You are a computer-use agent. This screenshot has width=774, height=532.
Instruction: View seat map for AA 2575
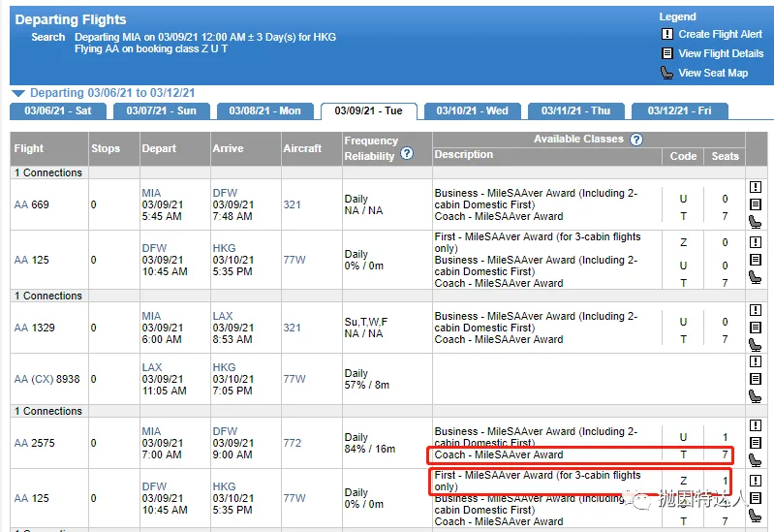point(756,460)
